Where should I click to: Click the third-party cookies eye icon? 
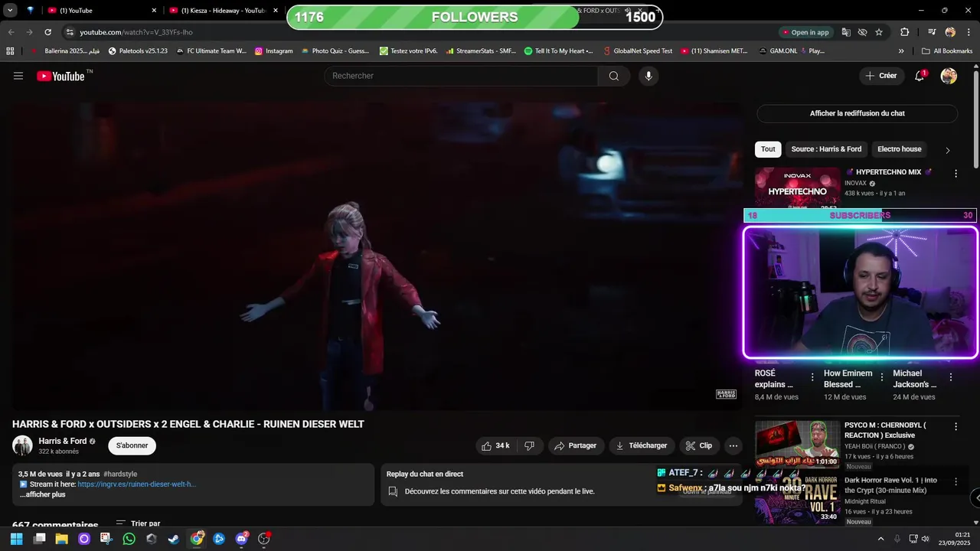pyautogui.click(x=862, y=32)
